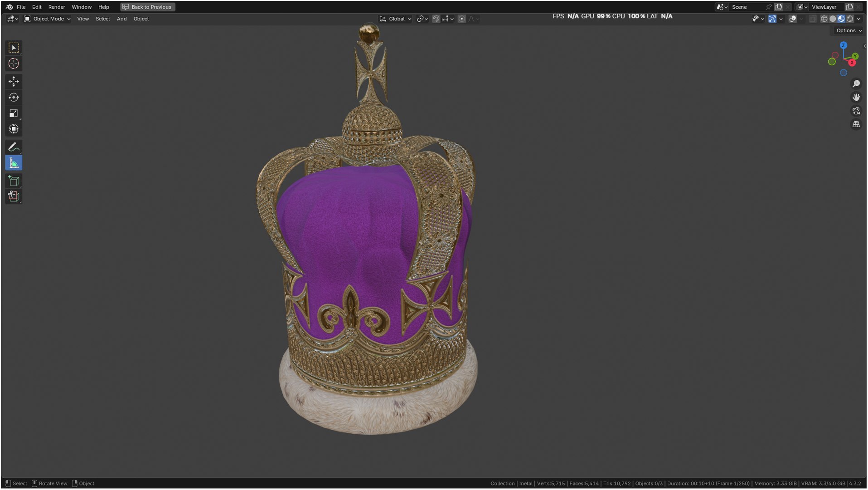Toggle viewport overlays
The width and height of the screenshot is (868, 490).
tap(792, 19)
